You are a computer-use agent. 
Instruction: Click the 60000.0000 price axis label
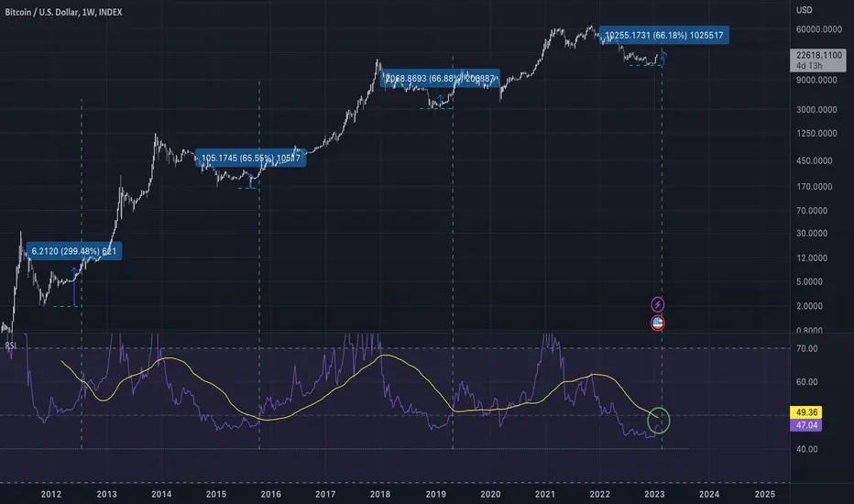click(x=818, y=29)
